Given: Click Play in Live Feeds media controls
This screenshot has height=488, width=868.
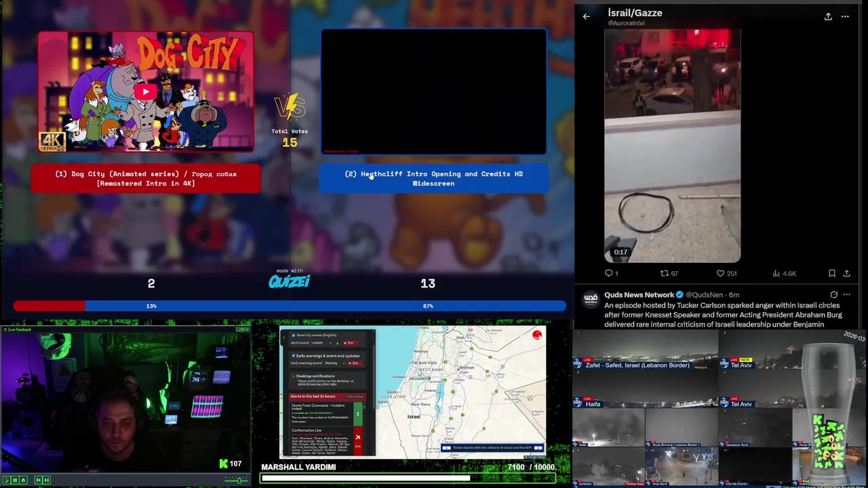Looking at the screenshot, I should [7, 480].
